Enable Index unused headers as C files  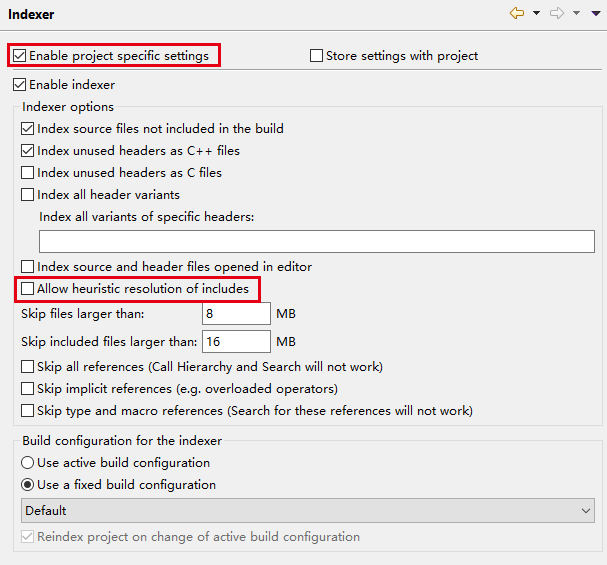pos(28,173)
